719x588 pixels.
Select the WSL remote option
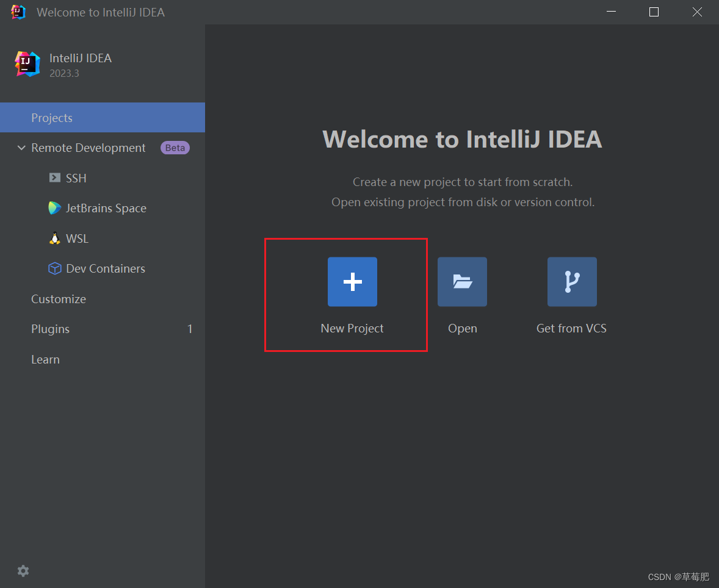pos(54,238)
